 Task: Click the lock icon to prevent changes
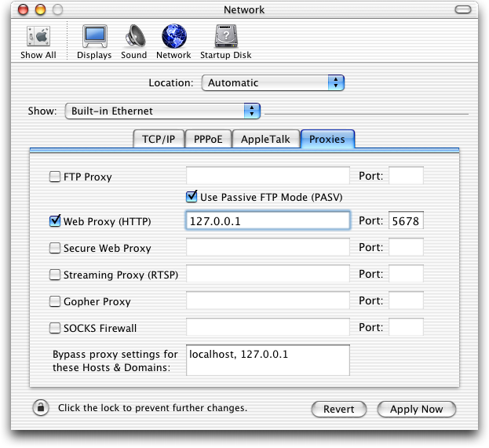pos(41,408)
